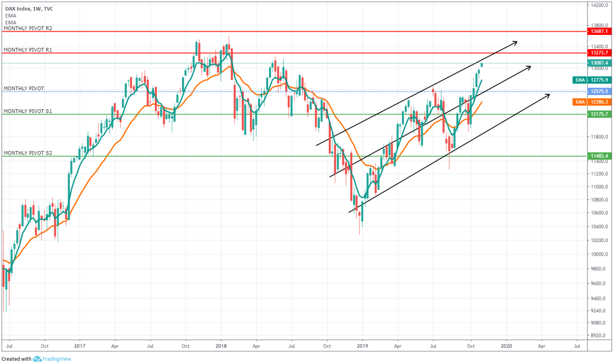
Task: Click the orange EMA 12386.3 value tag
Action: tap(592, 102)
